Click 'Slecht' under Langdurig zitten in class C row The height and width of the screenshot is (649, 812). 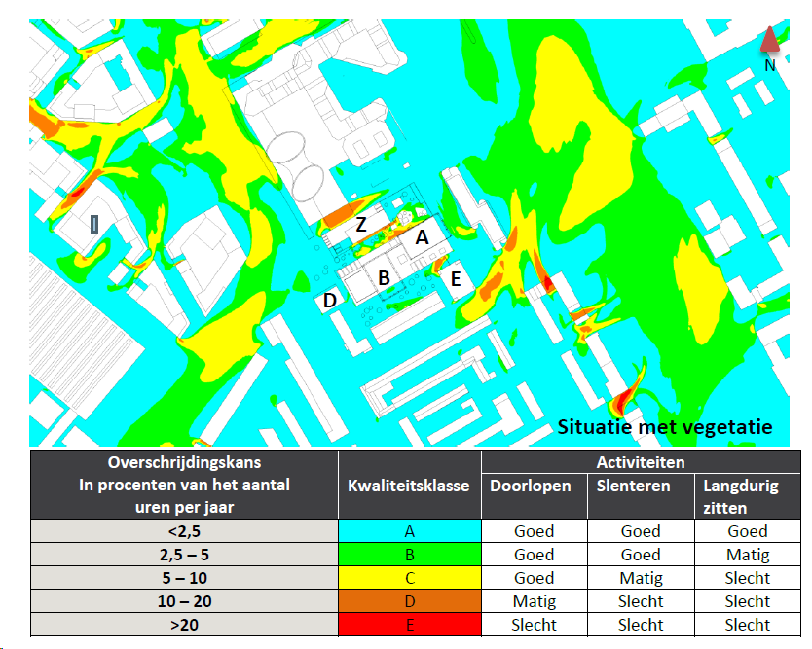[x=748, y=578]
